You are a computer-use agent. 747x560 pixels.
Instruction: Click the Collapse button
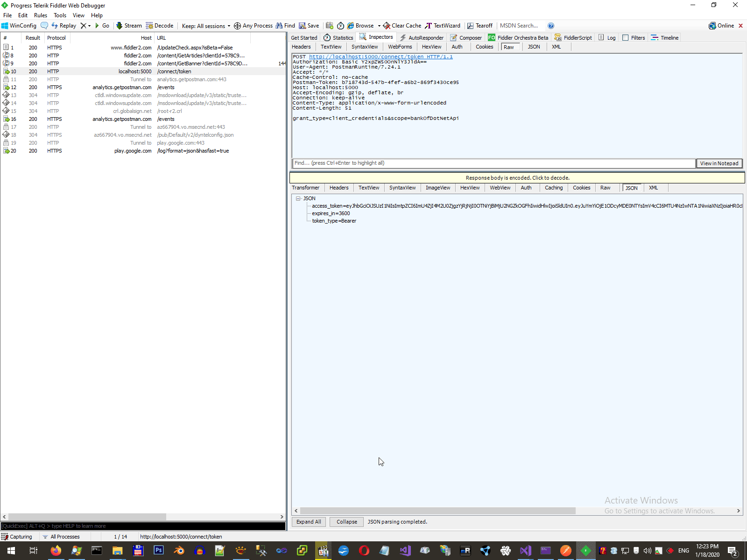pyautogui.click(x=347, y=522)
